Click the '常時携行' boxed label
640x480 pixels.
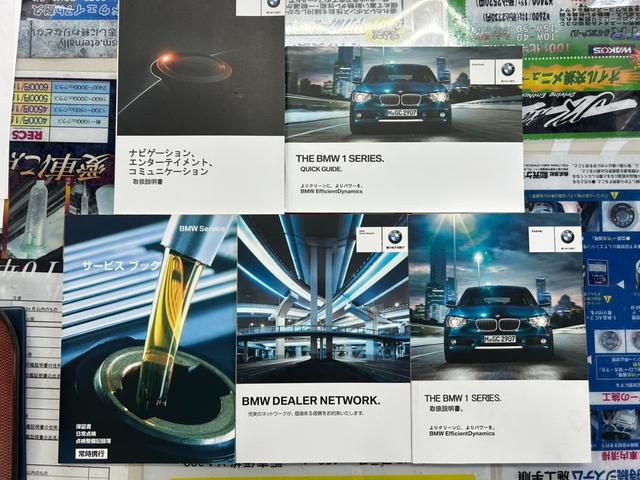tap(91, 453)
